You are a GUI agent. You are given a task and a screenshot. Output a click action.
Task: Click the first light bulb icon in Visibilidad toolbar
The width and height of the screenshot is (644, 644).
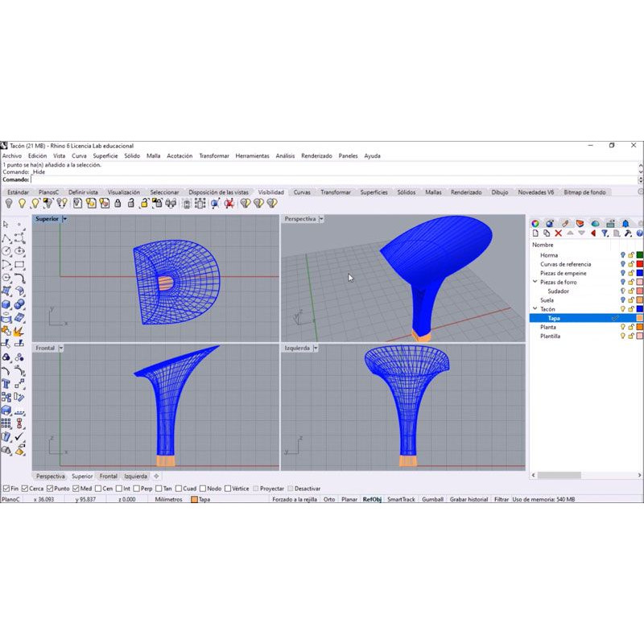[8, 204]
